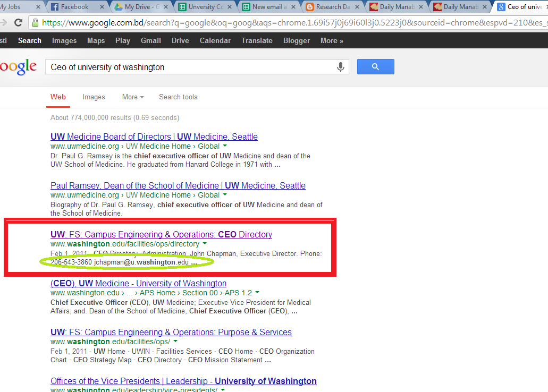Close the first Daily Manab tab
Image resolution: width=548 pixels, height=392 pixels.
421,6
